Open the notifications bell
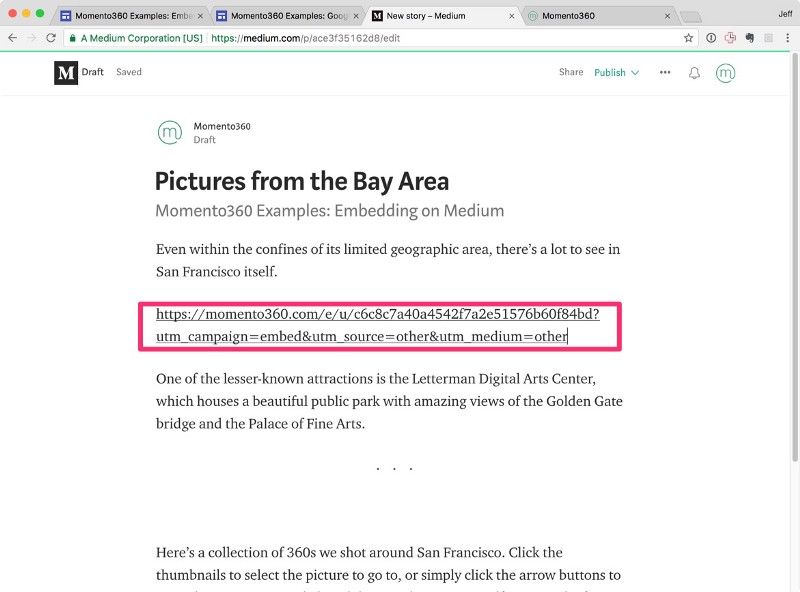The image size is (800, 592). coord(694,73)
